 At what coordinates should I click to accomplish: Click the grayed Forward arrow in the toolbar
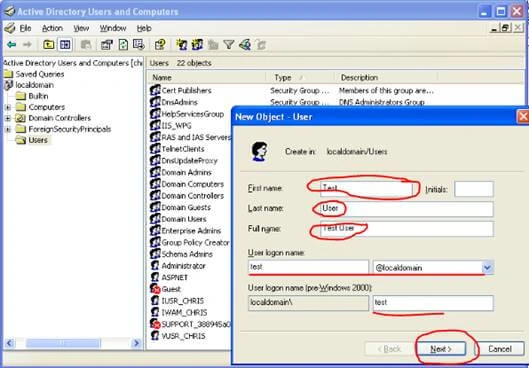tap(27, 45)
